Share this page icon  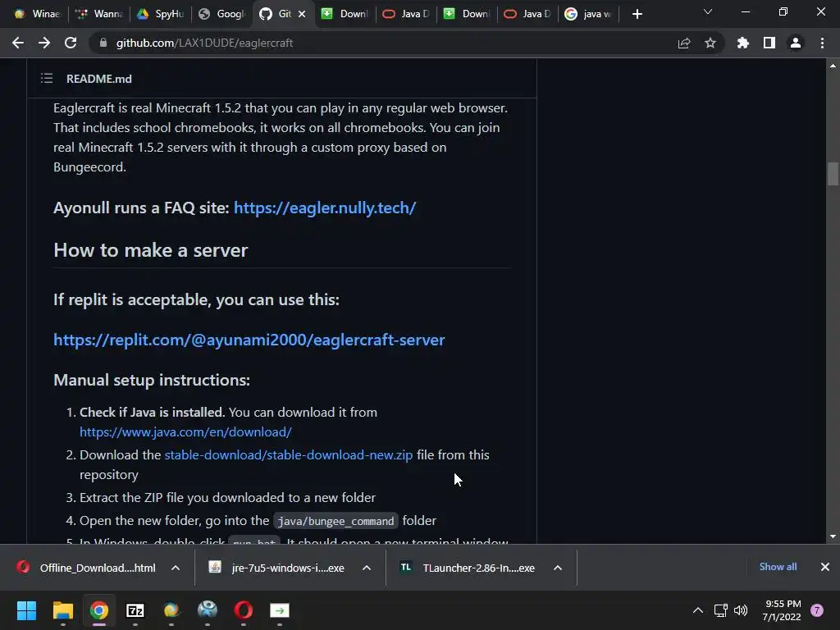684,43
